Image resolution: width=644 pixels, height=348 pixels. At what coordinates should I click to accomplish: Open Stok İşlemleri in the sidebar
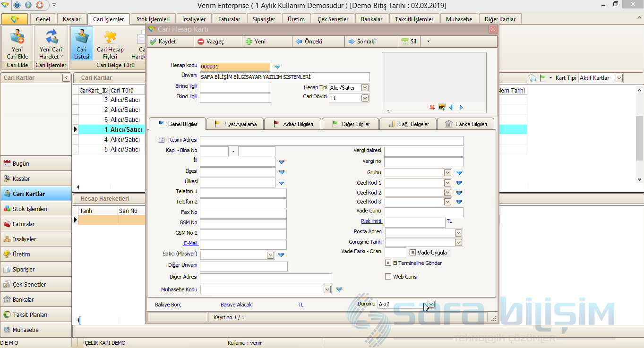tap(30, 209)
